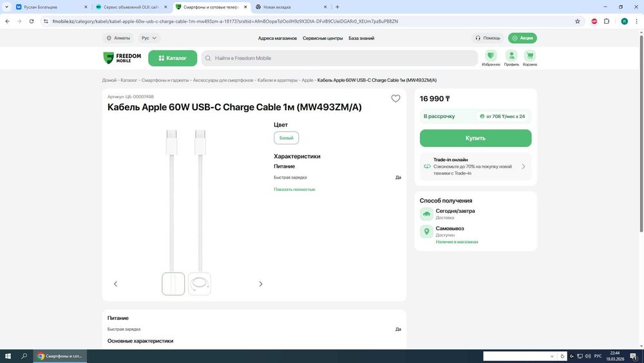Go back with the browser back arrow
This screenshot has width=644, height=363.
coord(7,21)
